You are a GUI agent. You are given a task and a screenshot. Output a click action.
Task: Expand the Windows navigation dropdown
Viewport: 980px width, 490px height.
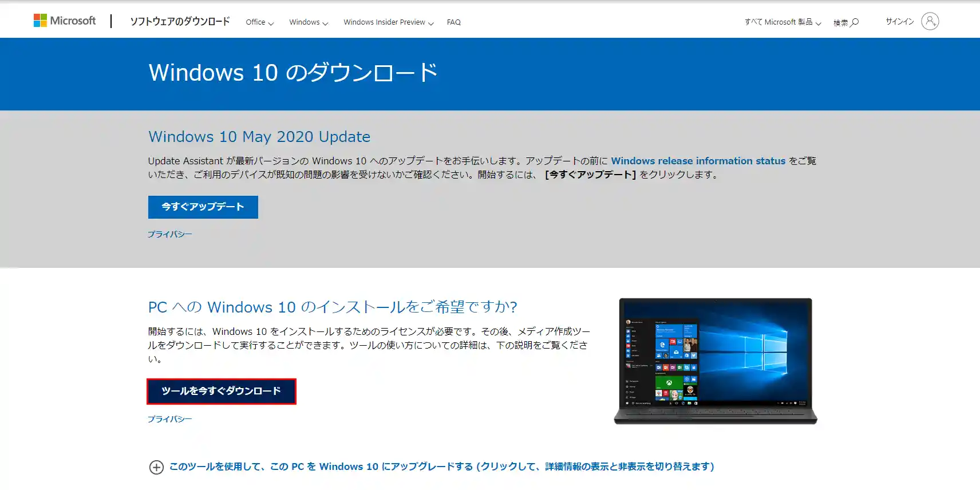pyautogui.click(x=308, y=22)
